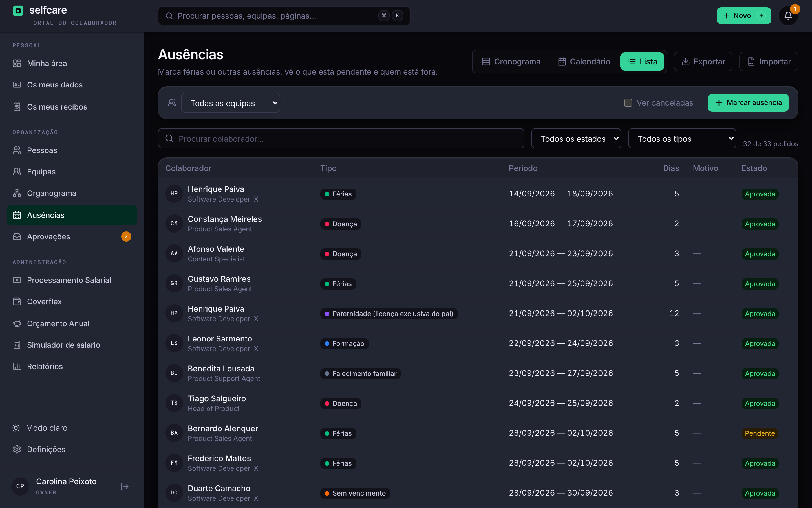The width and height of the screenshot is (812, 508).
Task: Click the Minha área dashboard icon
Action: point(17,63)
